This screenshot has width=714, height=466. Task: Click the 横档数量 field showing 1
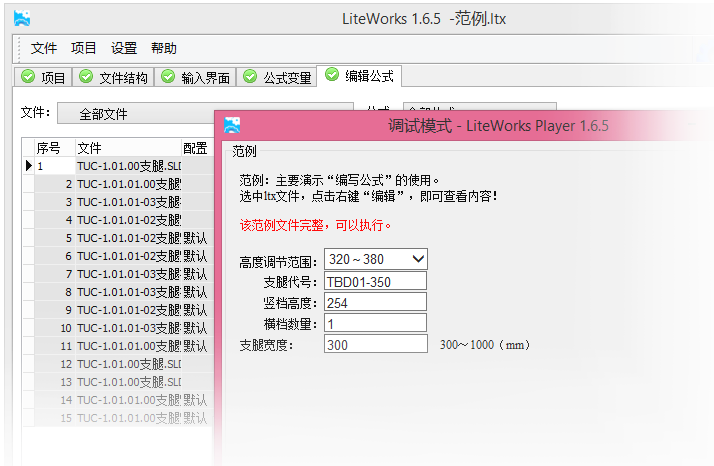tap(375, 323)
